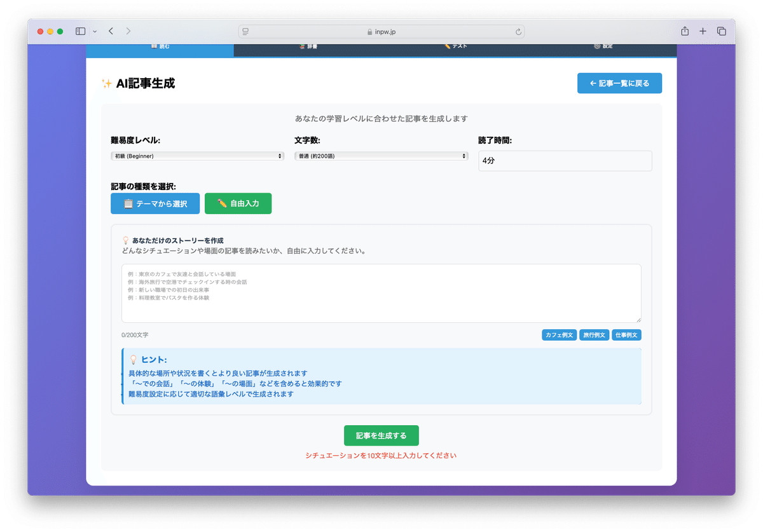Click the 記事を生成する button
The width and height of the screenshot is (763, 532).
(381, 435)
